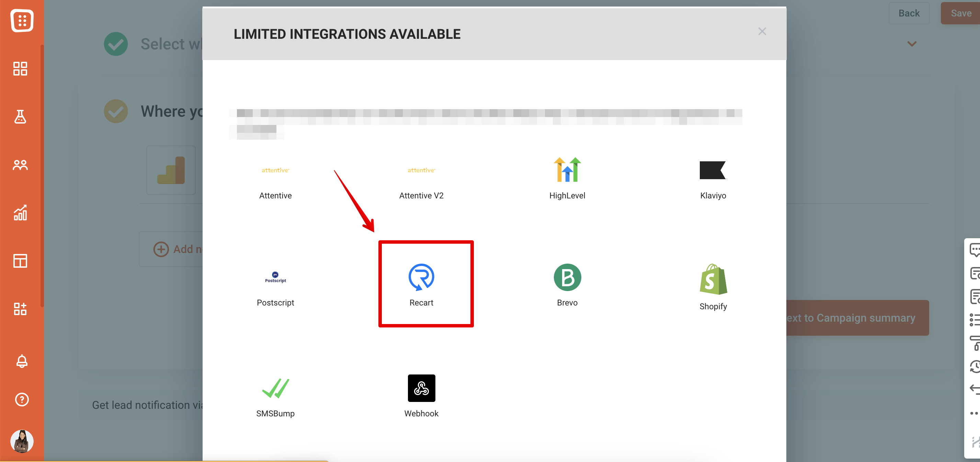
Task: Open the add-apps grid icon in sidebar
Action: (20, 309)
